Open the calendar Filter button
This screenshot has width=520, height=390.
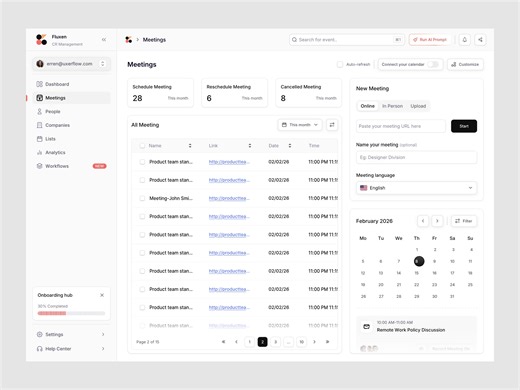click(464, 221)
